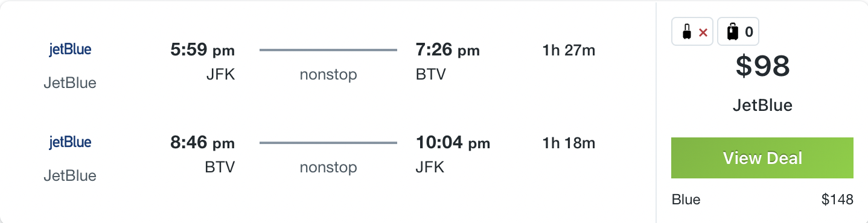Click the 10:04 pm return arrival time
This screenshot has height=223, width=868.
453,143
